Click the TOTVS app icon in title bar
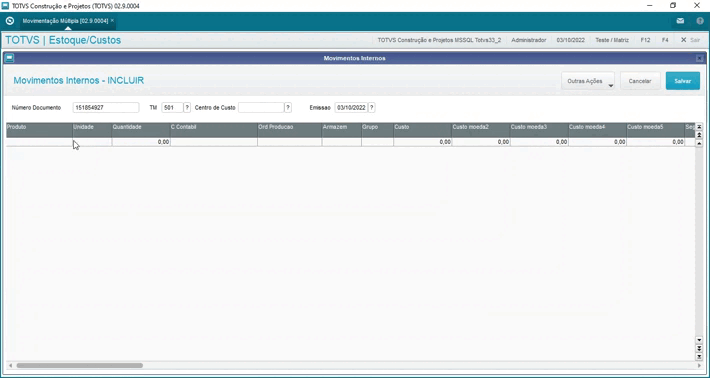Viewport: 710px width, 378px height. point(5,5)
